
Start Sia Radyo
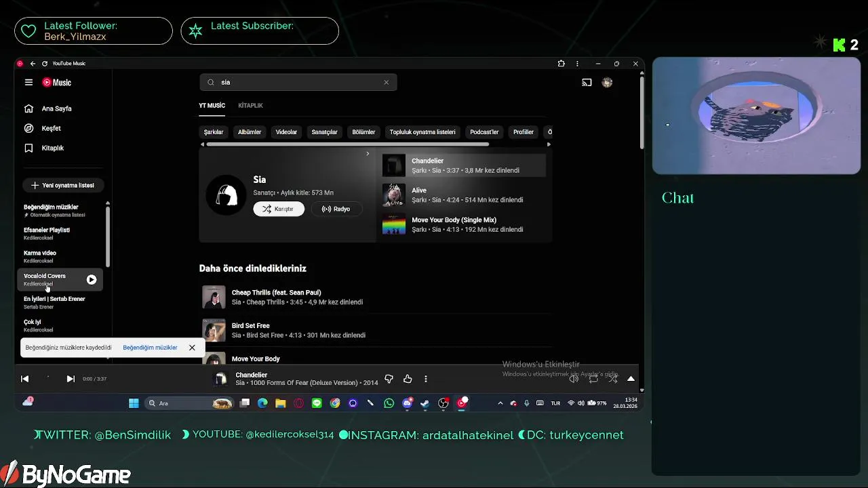tap(336, 209)
